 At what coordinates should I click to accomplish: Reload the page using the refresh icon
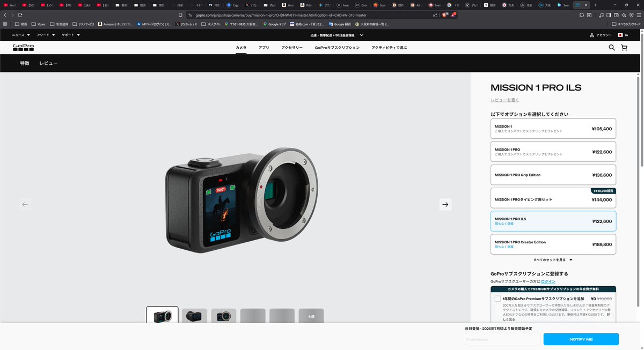click(20, 15)
